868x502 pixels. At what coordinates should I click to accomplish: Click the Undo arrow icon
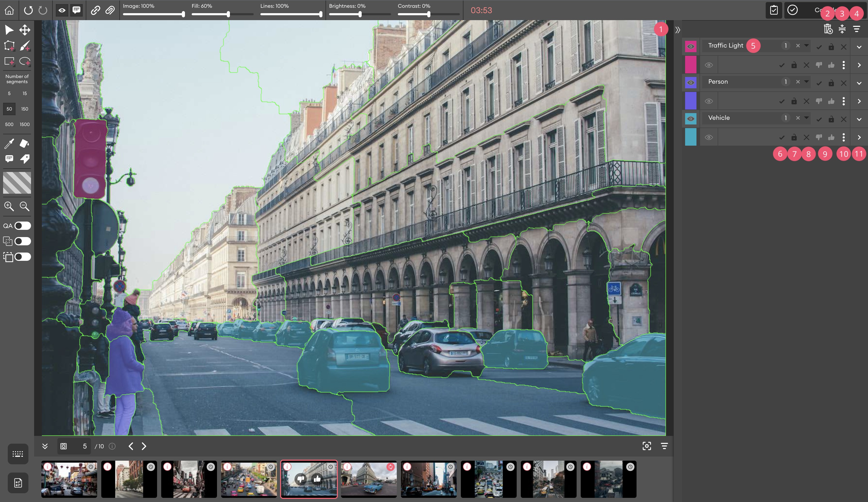coord(28,10)
